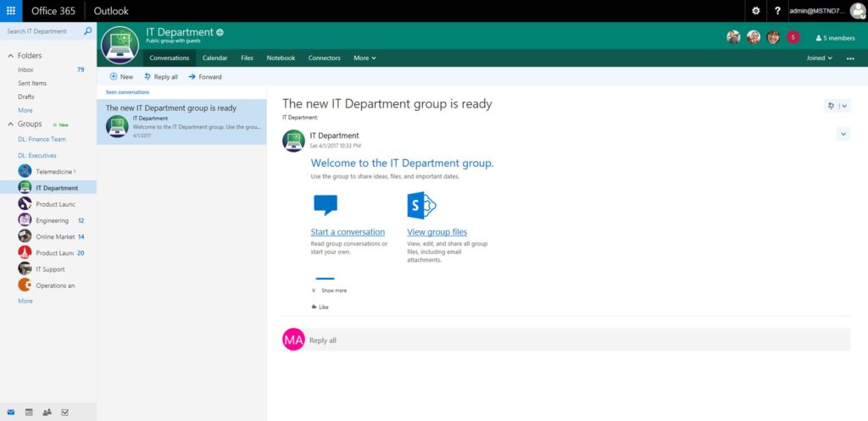The image size is (868, 421).
Task: Click the Office 365 link
Action: coord(53,11)
